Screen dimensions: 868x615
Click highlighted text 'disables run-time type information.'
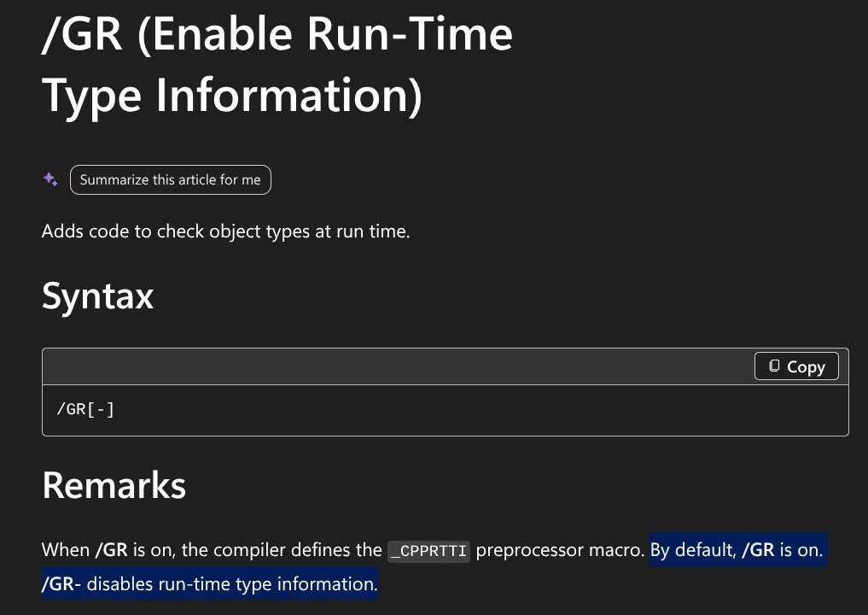pos(232,584)
